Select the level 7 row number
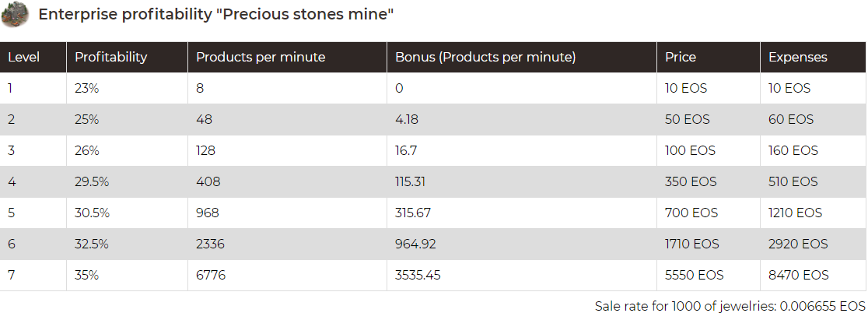The image size is (868, 313). [x=10, y=275]
